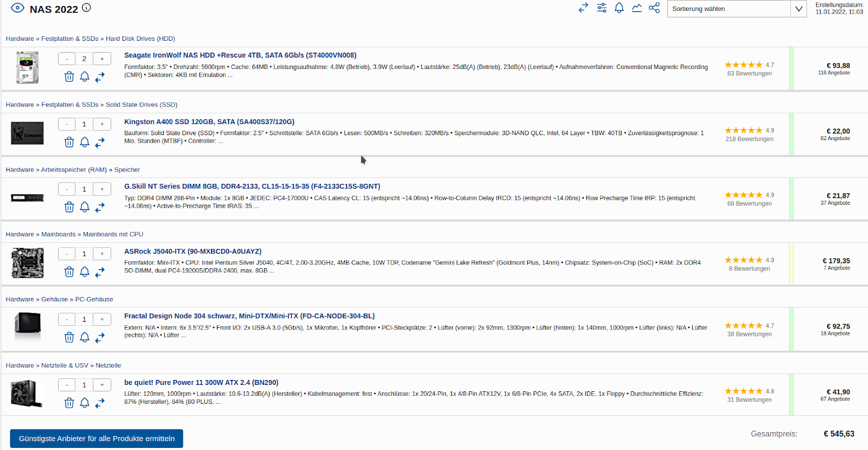
Task: Open Arbeitsspeicher (RAM) breadcrumb link
Action: (74, 170)
